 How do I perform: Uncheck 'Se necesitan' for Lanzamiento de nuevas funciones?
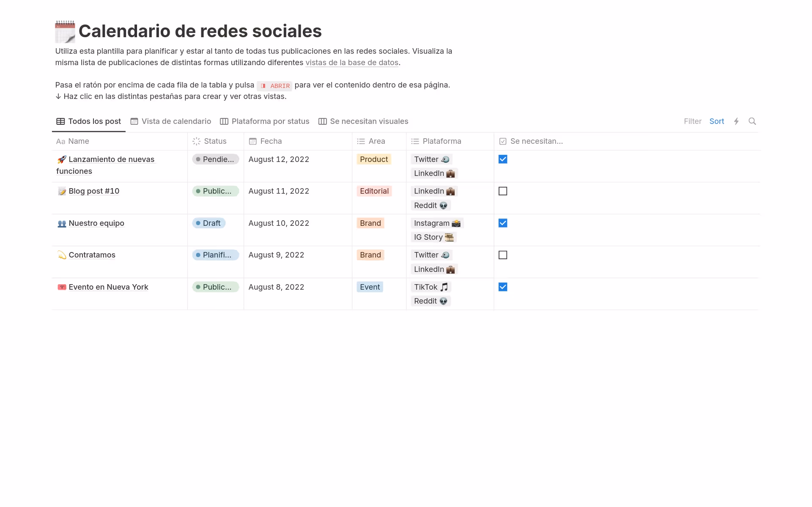503,159
